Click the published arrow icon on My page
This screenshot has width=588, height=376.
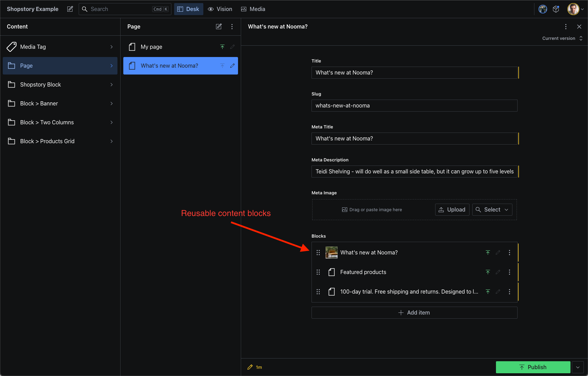(x=222, y=47)
